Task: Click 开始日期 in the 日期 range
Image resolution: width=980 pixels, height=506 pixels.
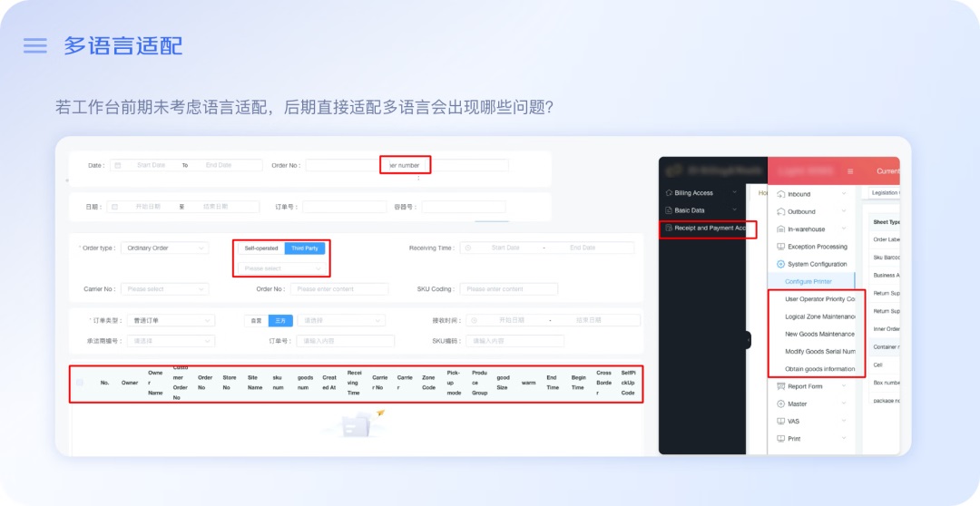Action: (x=148, y=207)
